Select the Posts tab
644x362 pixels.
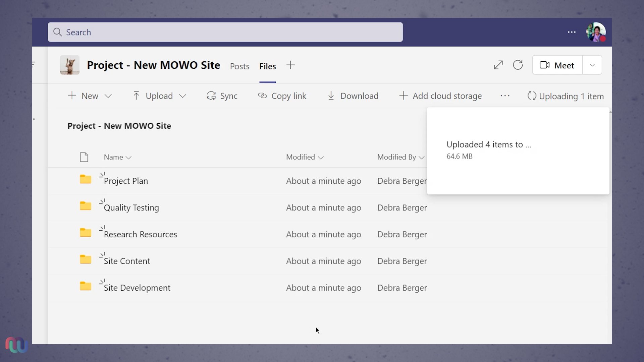coord(239,66)
